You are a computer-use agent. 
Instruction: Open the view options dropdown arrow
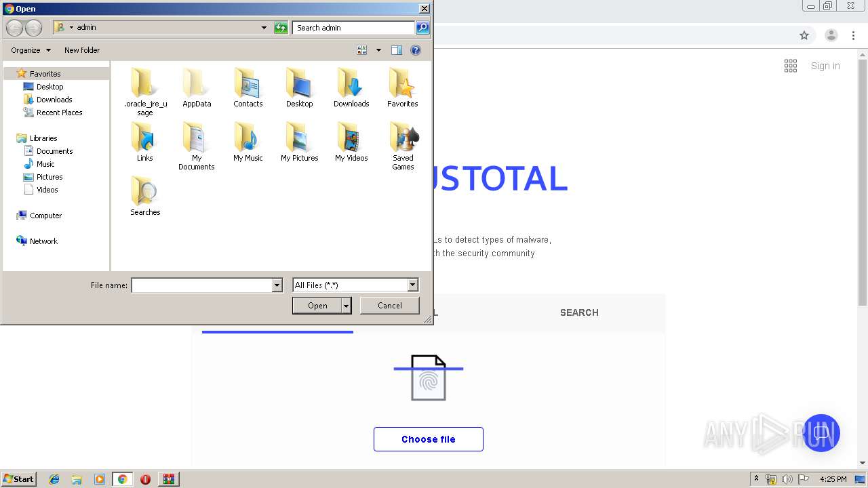[x=378, y=50]
